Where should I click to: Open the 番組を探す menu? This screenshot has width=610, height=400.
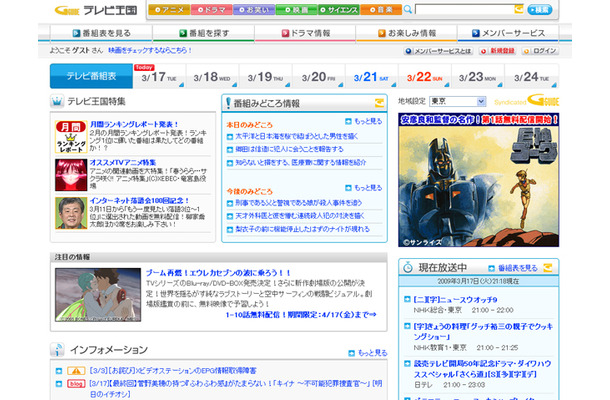coord(203,33)
